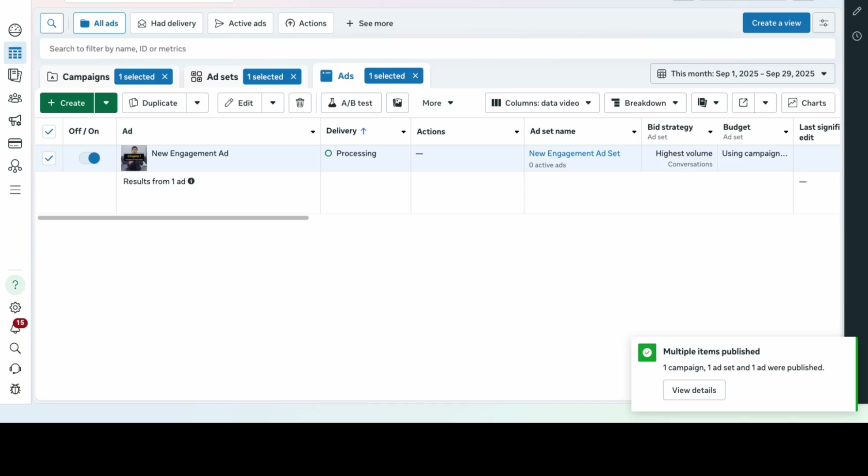The height and width of the screenshot is (476, 868).
Task: Open the date range This month dropdown
Action: coord(743,74)
